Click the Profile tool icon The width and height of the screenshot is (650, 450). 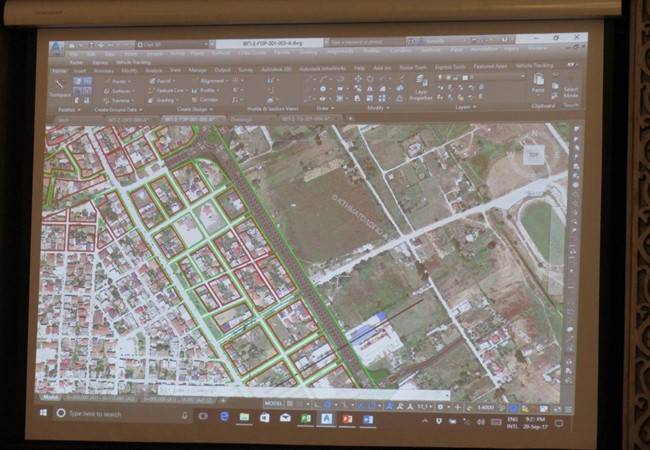pos(194,90)
